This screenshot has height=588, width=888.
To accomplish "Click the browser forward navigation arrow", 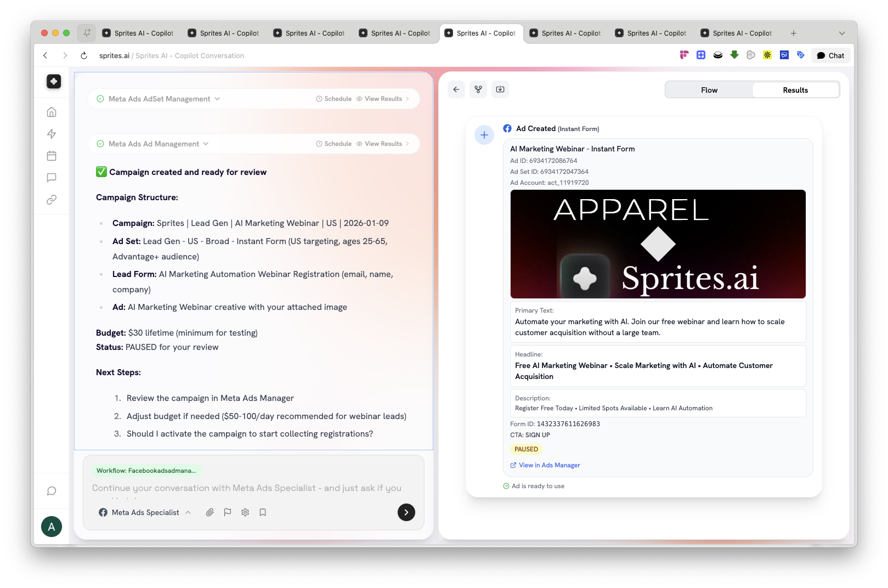I will 65,55.
